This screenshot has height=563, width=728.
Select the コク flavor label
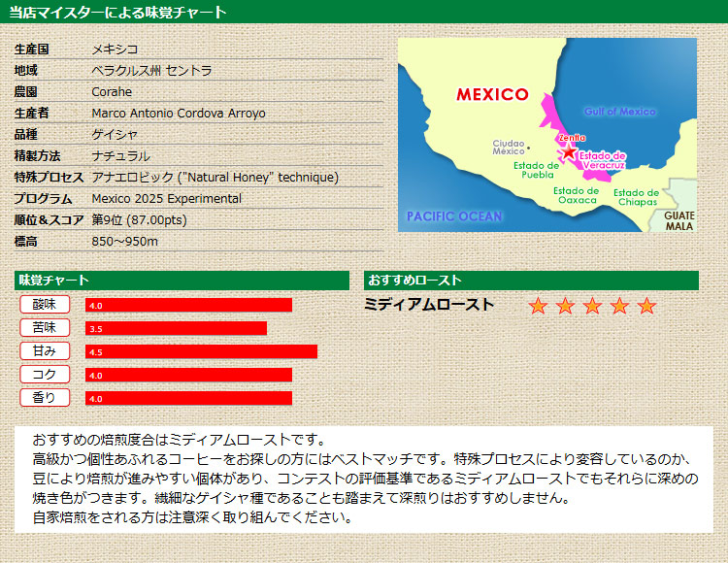[45, 375]
